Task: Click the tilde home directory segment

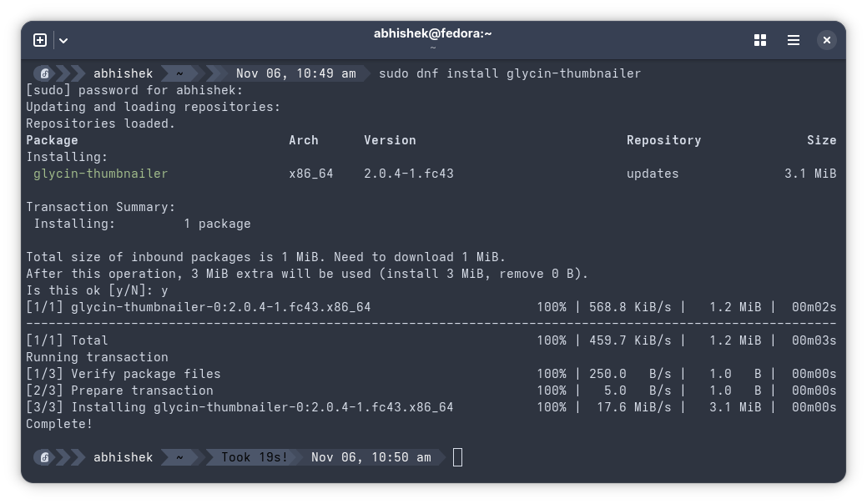Action: click(179, 73)
